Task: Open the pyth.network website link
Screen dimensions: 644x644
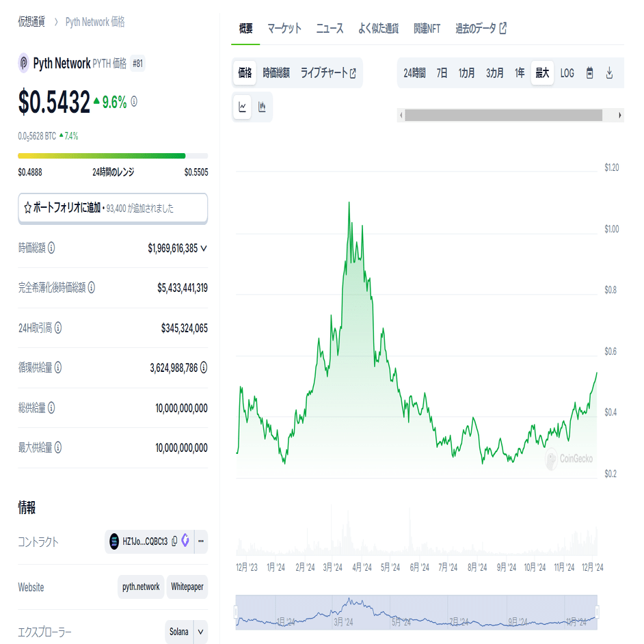Action: click(x=141, y=587)
